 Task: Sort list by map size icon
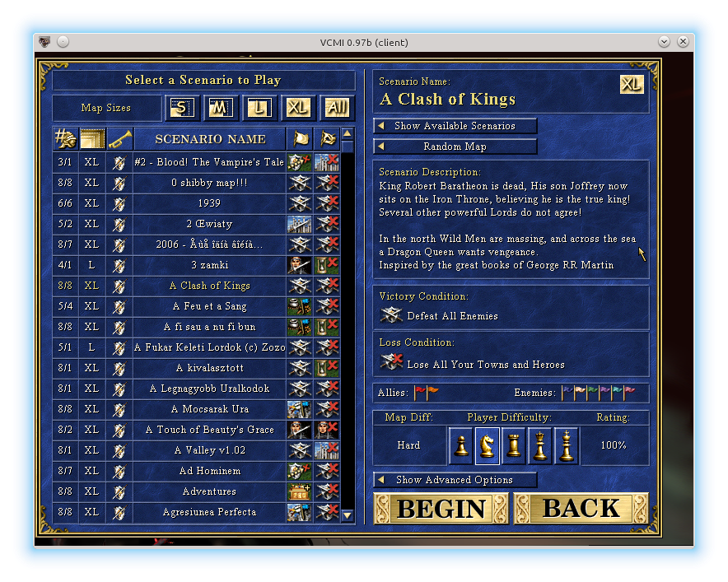pyautogui.click(x=91, y=139)
